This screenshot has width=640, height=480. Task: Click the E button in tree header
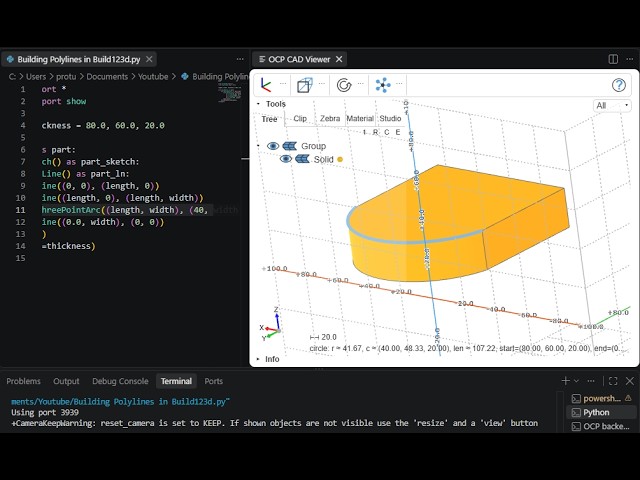coord(398,132)
